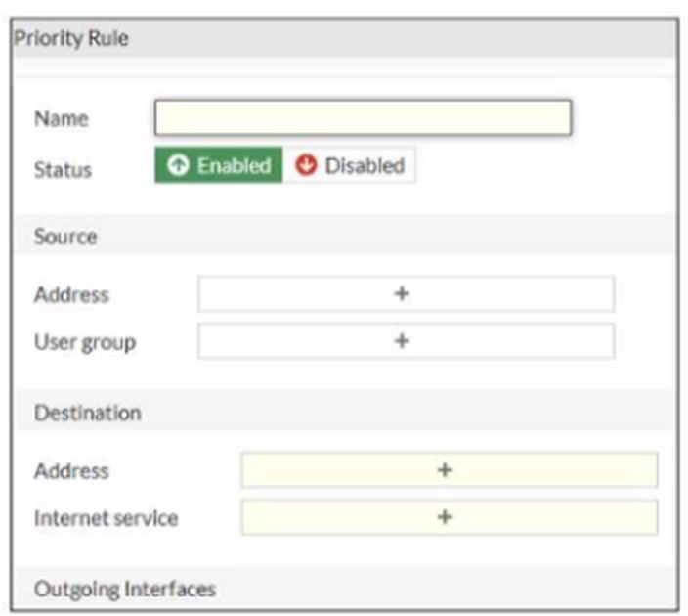Click the Source Address label
Viewport: 688px width, 616px height.
point(71,294)
